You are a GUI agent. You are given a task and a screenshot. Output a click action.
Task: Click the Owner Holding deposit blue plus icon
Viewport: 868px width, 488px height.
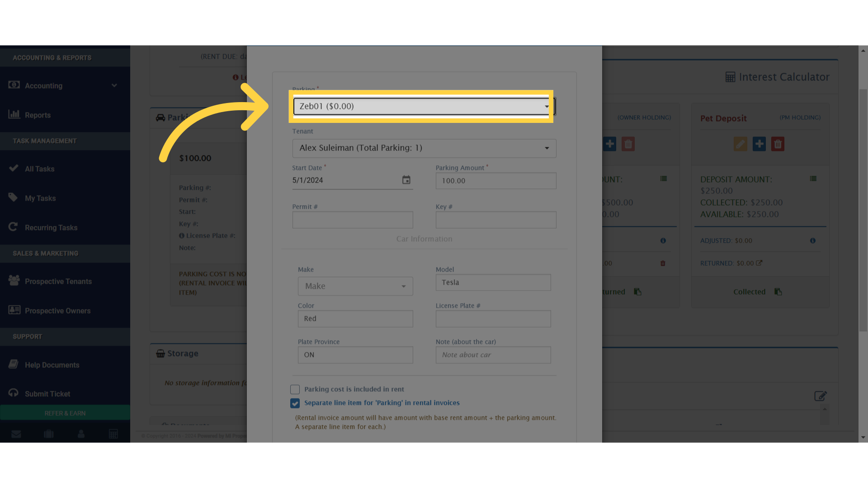(609, 144)
